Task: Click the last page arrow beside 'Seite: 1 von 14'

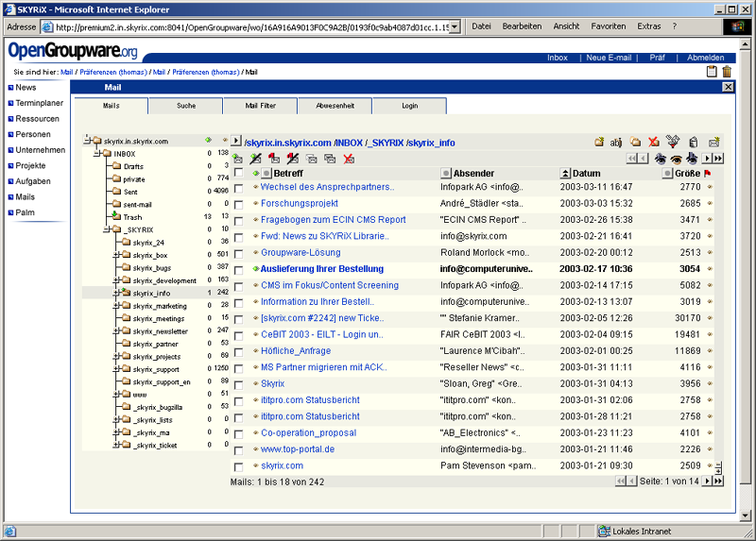Action: (x=718, y=481)
